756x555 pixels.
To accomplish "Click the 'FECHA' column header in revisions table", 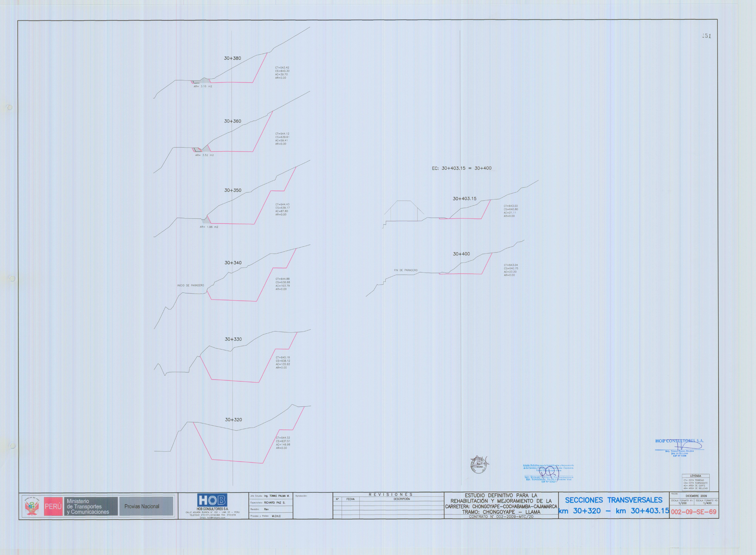I will tap(351, 499).
